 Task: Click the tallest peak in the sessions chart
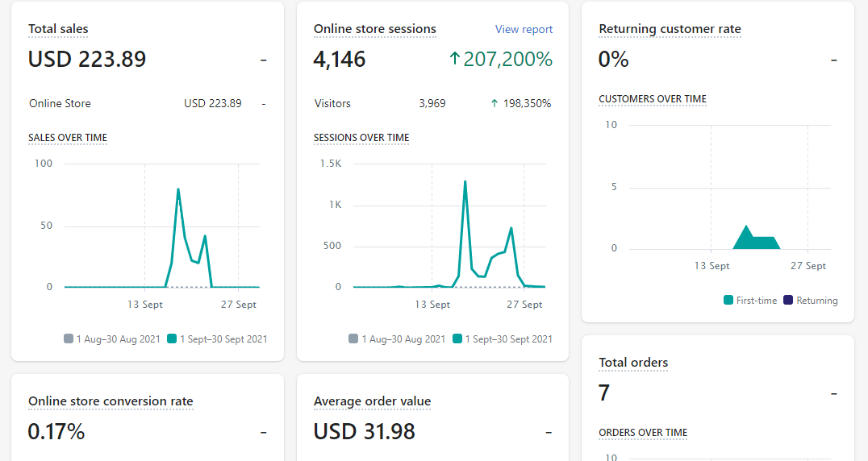465,181
